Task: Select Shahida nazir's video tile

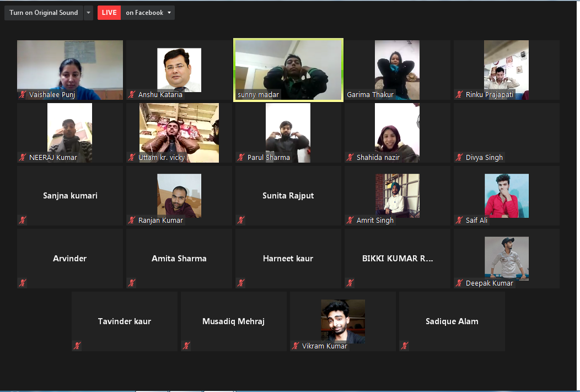Action: 397,133
